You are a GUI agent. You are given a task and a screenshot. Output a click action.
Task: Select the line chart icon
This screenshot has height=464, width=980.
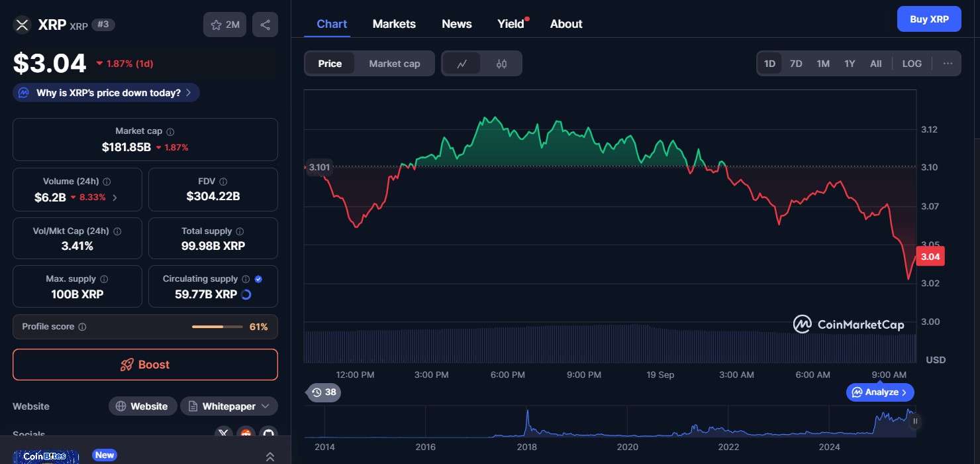[462, 64]
